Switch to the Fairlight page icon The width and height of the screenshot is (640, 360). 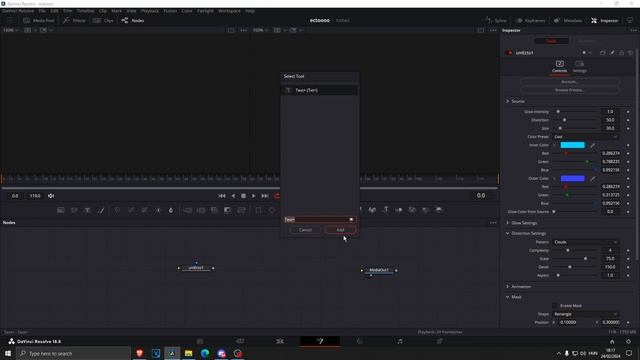pyautogui.click(x=400, y=341)
